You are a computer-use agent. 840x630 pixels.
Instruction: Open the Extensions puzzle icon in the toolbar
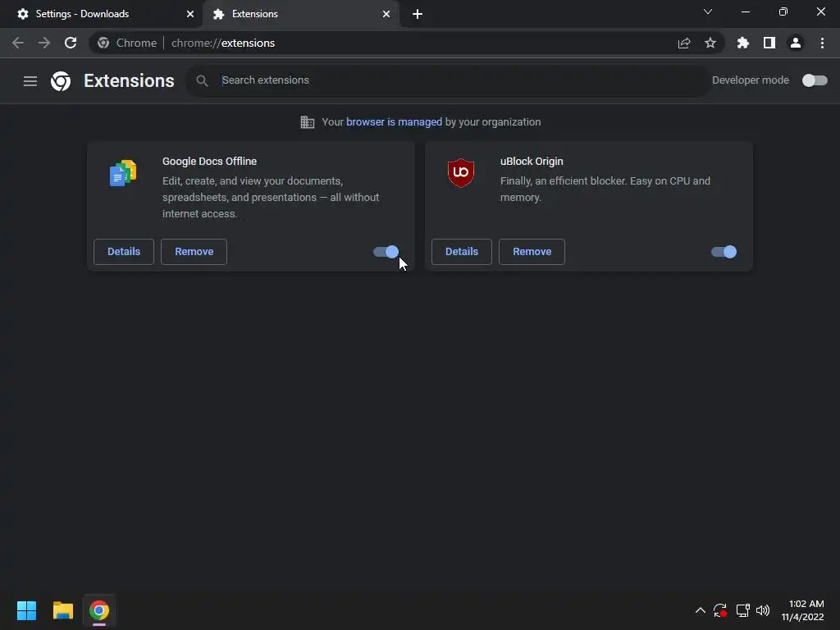743,43
